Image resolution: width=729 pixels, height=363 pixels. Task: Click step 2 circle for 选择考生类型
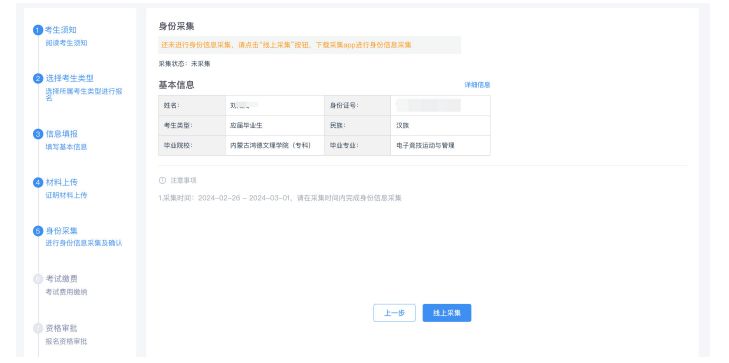pyautogui.click(x=38, y=79)
